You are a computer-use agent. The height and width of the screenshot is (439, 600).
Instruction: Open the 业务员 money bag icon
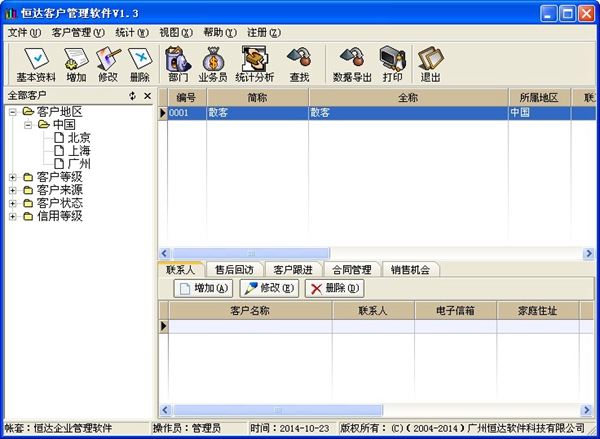[x=213, y=65]
